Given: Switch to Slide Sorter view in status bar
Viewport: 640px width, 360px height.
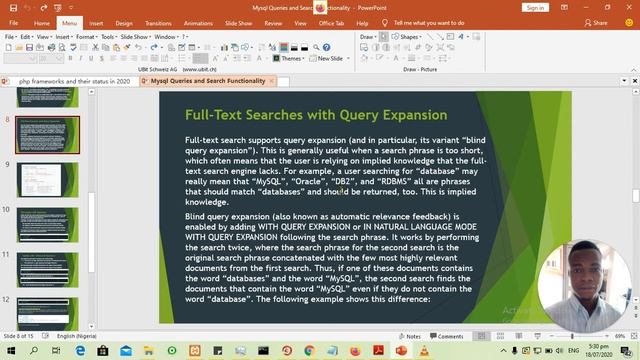Looking at the screenshot, I should point(500,336).
